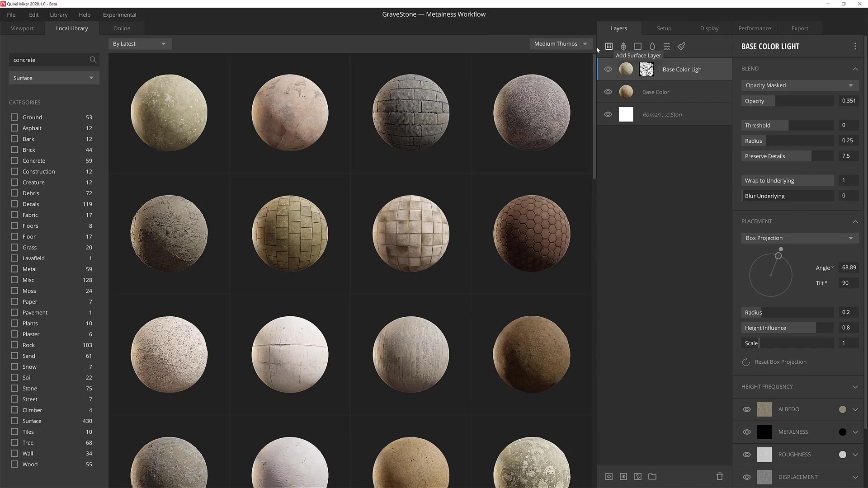Add a Noise Layer via the waves icon

(667, 46)
